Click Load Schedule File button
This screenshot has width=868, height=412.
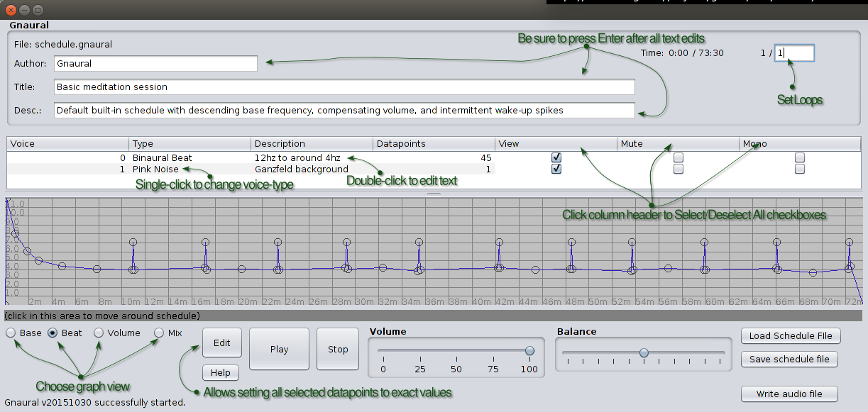click(x=790, y=336)
